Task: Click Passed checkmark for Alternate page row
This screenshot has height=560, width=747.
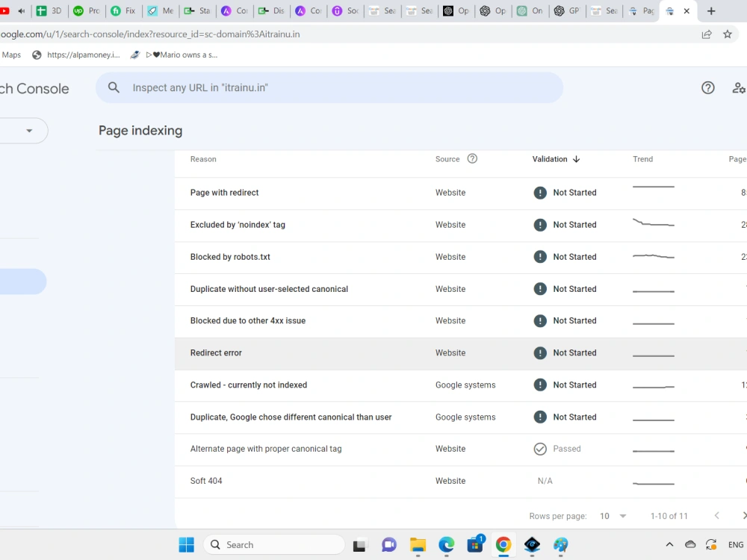Action: (x=540, y=449)
